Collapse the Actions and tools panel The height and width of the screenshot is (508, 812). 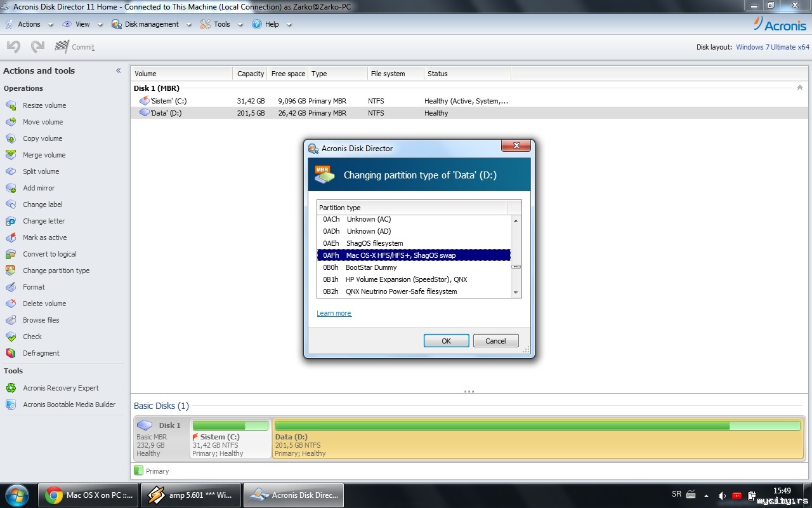click(118, 70)
